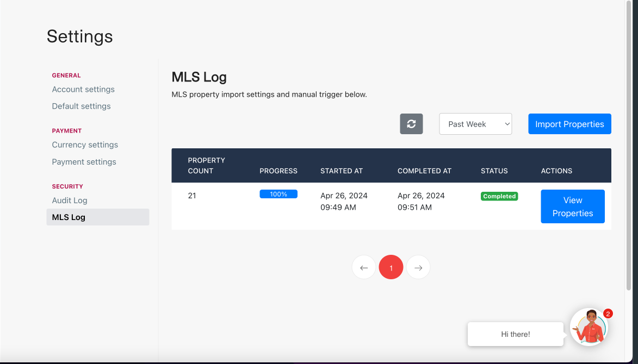Click the green Completed status badge
Screen dimensions: 638x364
point(499,196)
